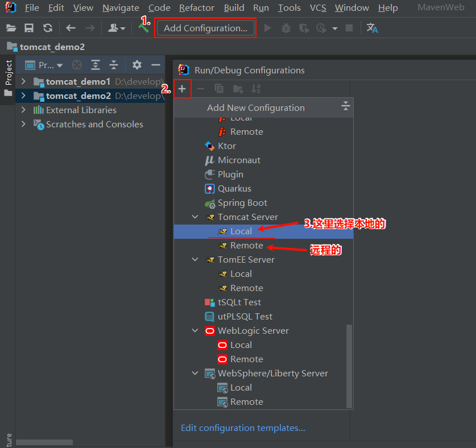
Task: Click Add Configuration button
Action: click(x=205, y=28)
